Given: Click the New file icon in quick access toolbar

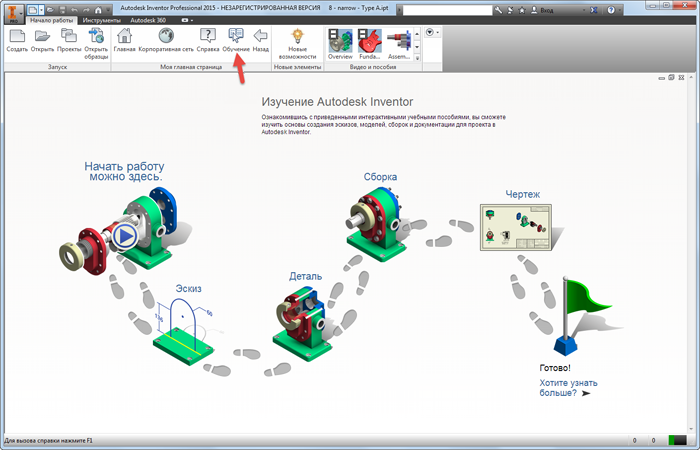Looking at the screenshot, I should pos(33,10).
